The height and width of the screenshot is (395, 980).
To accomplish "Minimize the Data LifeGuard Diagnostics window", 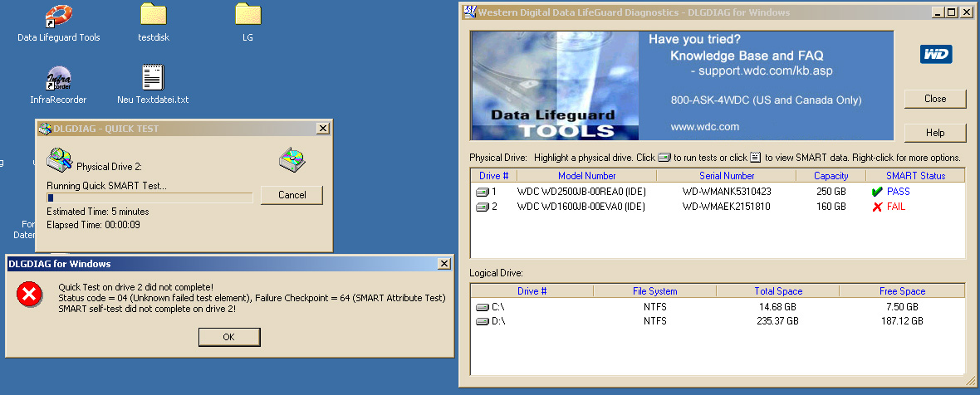I will pyautogui.click(x=938, y=12).
